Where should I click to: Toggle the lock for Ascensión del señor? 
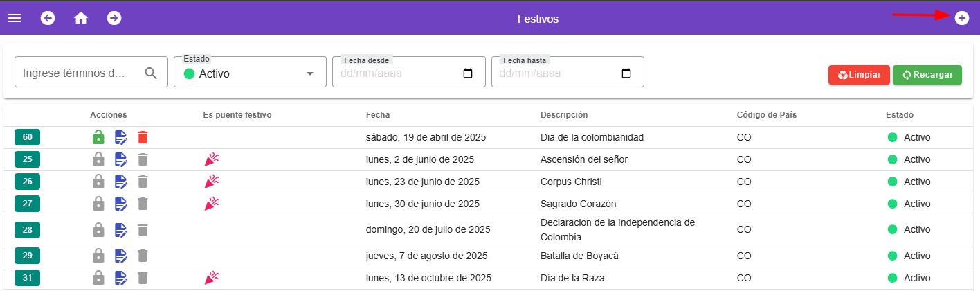pyautogui.click(x=98, y=159)
